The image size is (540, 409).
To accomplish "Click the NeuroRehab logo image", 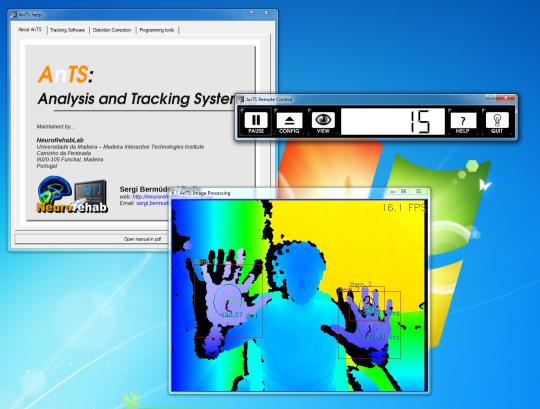I will 72,195.
